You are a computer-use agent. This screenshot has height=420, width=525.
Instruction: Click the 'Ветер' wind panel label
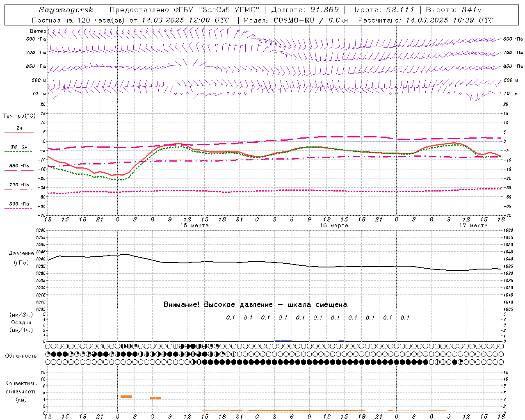click(x=38, y=31)
